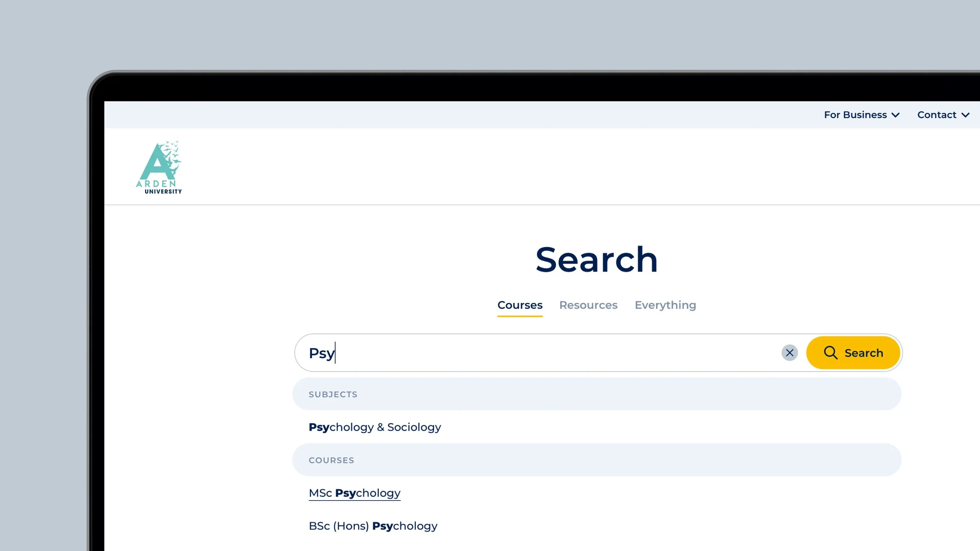Open the Contact menu label
Image resolution: width=980 pixels, height=551 pixels.
click(x=936, y=115)
